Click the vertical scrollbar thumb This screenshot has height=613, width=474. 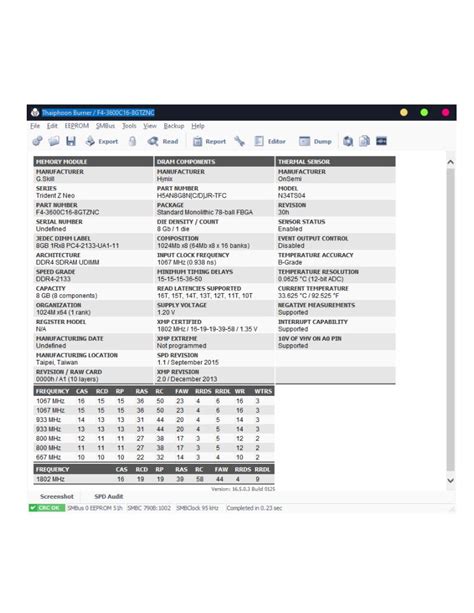point(451,320)
